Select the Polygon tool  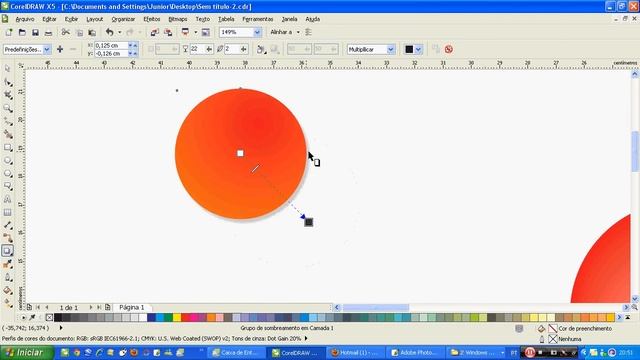(7, 173)
